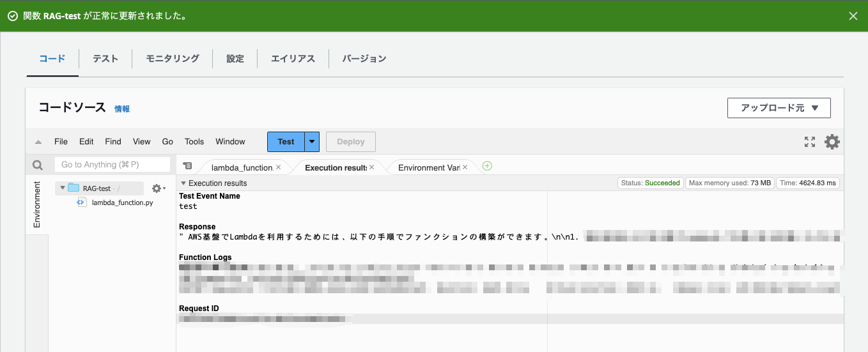Open the テスト tab
The width and height of the screenshot is (868, 352).
pos(105,59)
